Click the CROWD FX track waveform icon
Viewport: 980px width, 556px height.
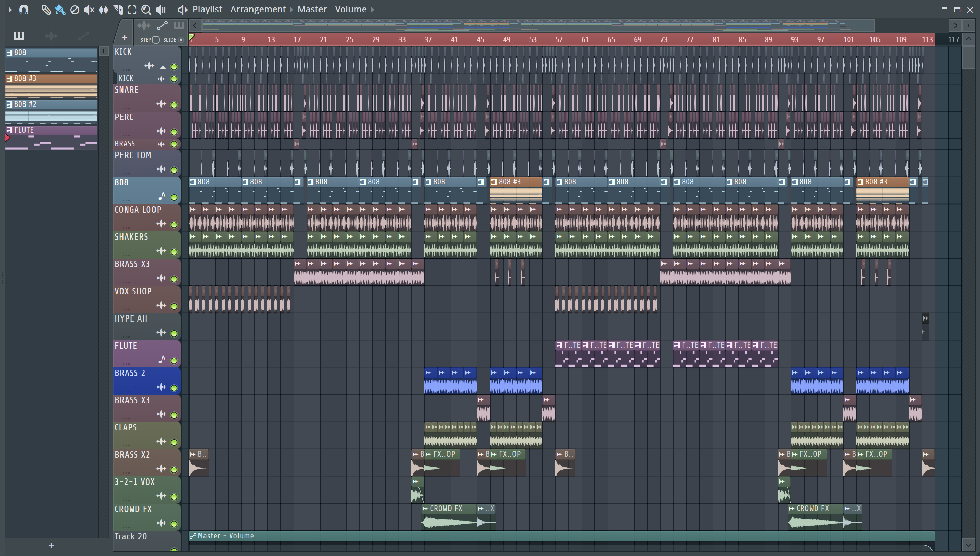[161, 523]
